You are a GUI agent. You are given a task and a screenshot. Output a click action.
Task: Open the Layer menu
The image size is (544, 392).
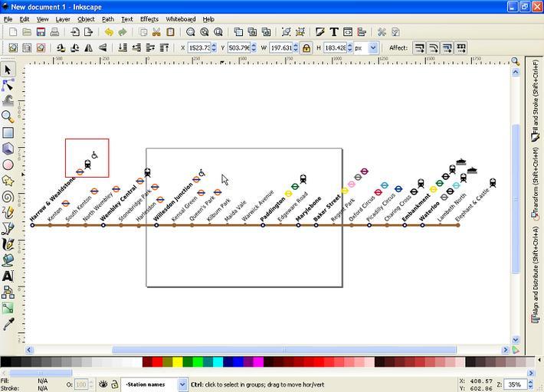(x=63, y=19)
